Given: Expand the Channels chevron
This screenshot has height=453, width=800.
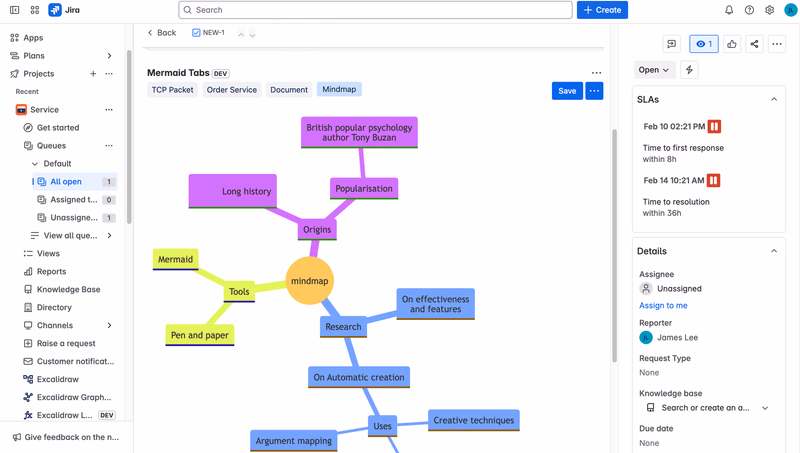Looking at the screenshot, I should click(109, 325).
